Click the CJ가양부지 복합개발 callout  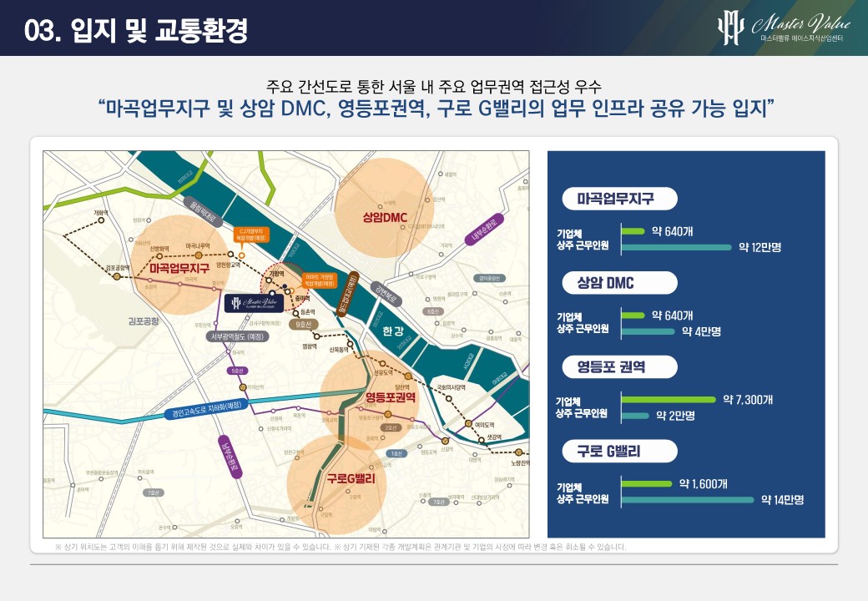coord(251,233)
